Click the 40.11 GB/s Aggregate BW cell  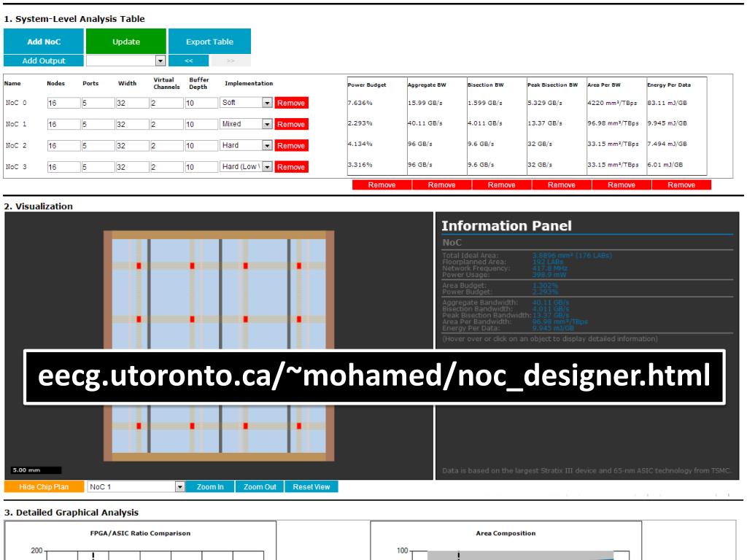[x=425, y=123]
